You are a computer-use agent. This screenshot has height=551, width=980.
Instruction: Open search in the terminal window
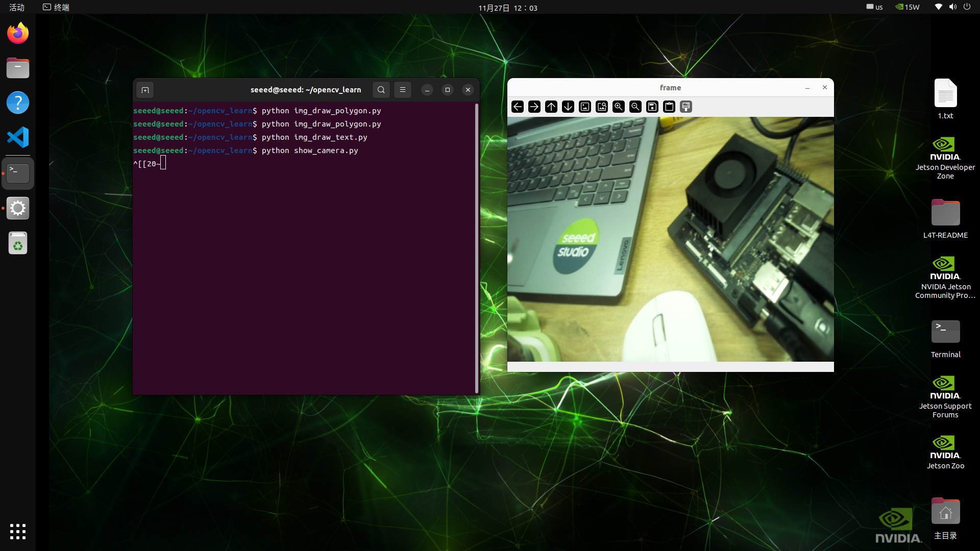[381, 90]
